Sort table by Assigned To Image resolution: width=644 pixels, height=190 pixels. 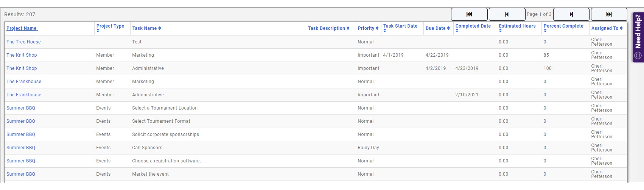(x=607, y=28)
